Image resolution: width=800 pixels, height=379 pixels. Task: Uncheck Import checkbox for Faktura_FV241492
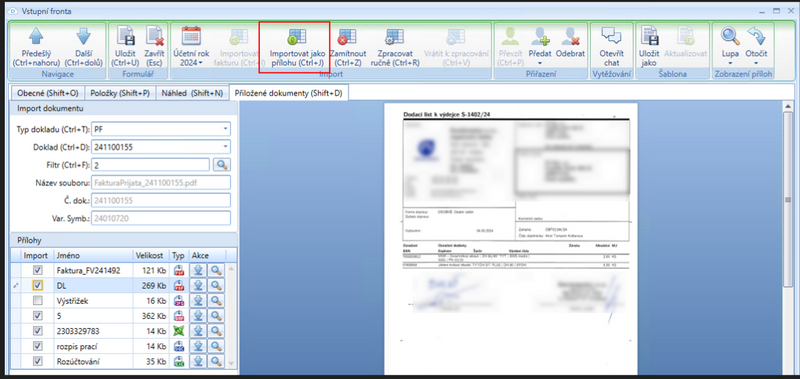point(38,270)
